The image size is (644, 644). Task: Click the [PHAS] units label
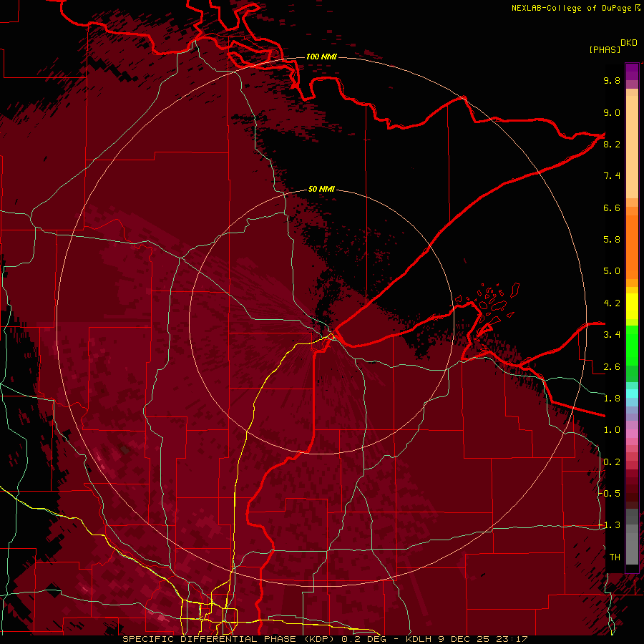(x=605, y=50)
